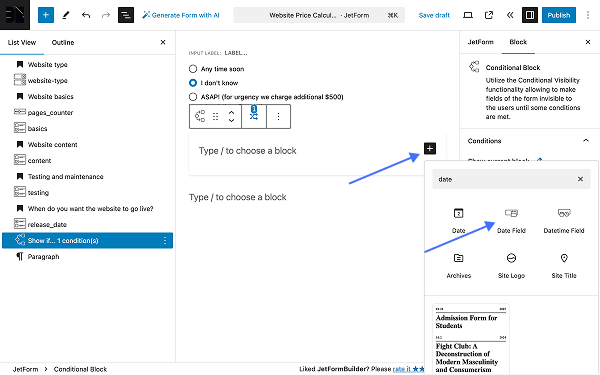Select the Website content row
The width and height of the screenshot is (600, 375).
pyautogui.click(x=87, y=145)
